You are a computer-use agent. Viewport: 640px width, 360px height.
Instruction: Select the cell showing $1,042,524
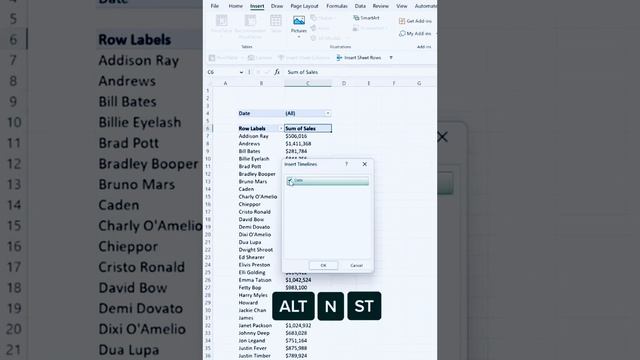[x=308, y=280]
